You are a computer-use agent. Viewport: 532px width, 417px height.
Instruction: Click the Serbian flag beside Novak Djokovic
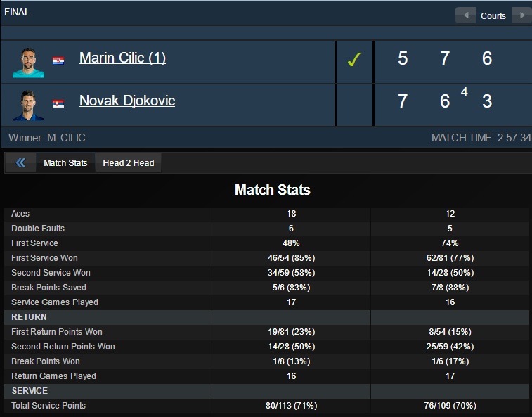[x=58, y=103]
